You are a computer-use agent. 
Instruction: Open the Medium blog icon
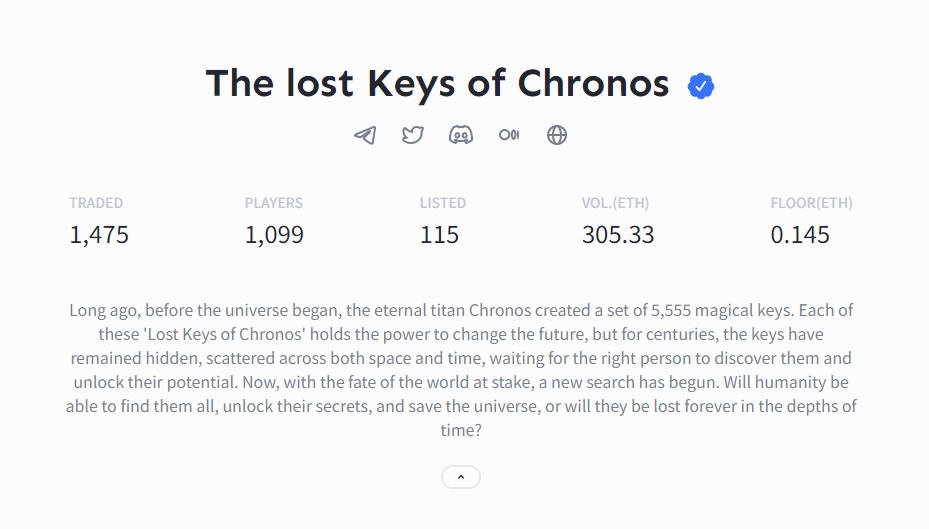point(509,135)
